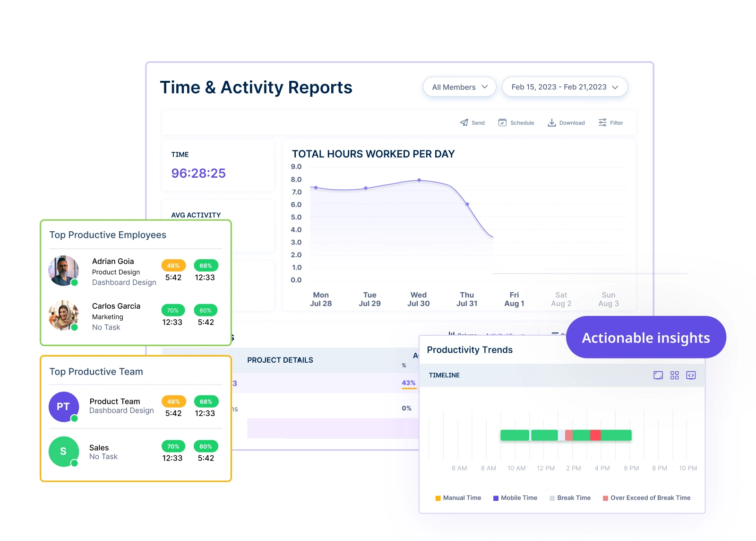Screen dimensions: 756x541
Task: Toggle the Manual Time legend item
Action: 458,498
